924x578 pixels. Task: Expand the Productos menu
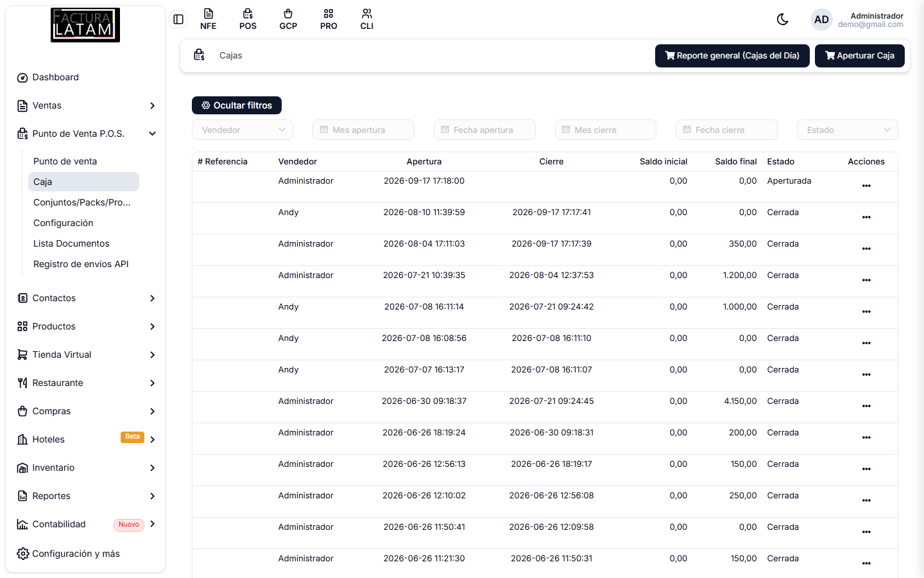coord(85,326)
